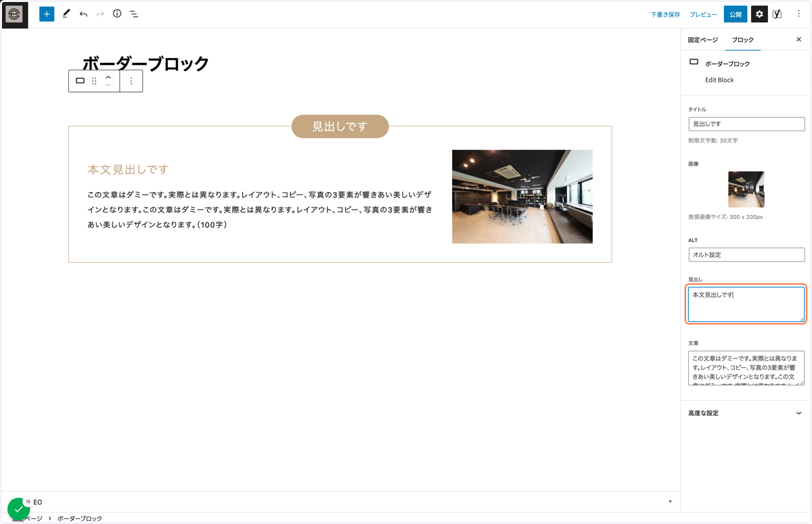Click the プレビュー preview button
The image size is (812, 524).
click(x=703, y=14)
